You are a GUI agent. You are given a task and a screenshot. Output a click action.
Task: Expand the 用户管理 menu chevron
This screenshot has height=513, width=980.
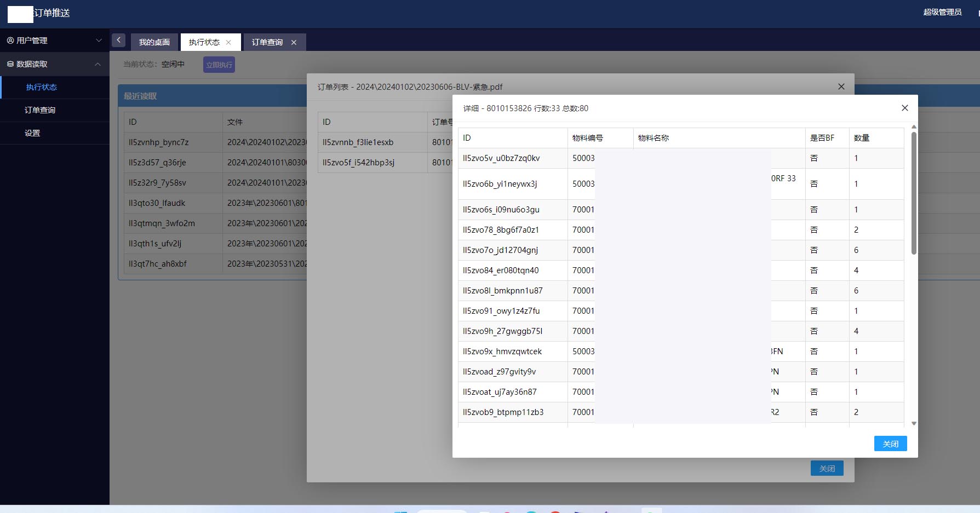(99, 41)
